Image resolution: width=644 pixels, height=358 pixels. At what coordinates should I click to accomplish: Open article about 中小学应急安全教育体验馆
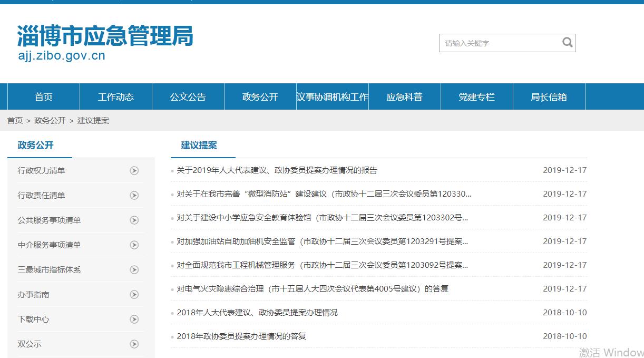pos(323,217)
